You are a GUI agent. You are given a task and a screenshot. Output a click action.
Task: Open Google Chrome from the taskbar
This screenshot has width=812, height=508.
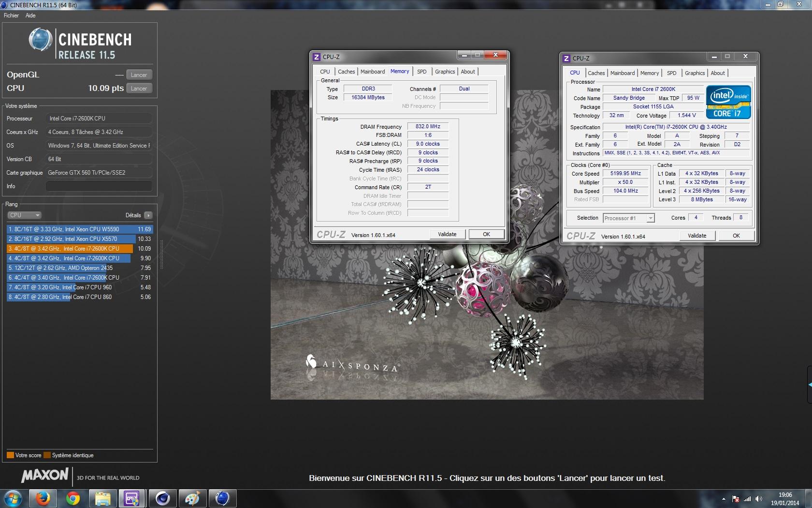[73, 498]
